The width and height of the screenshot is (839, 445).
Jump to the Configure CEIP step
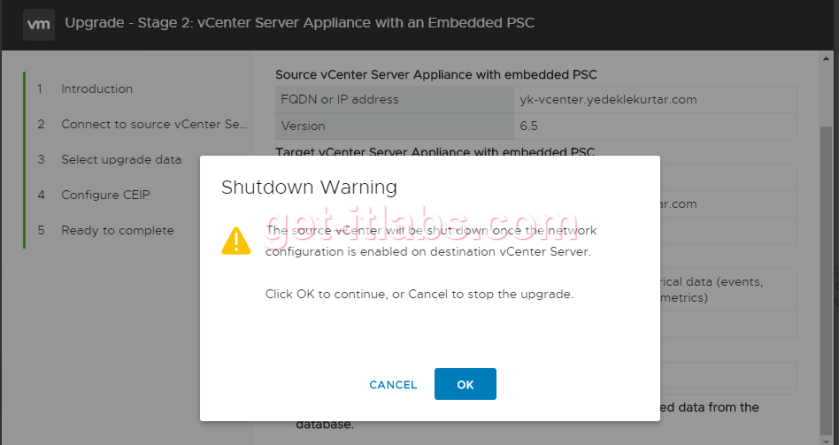pyautogui.click(x=105, y=195)
